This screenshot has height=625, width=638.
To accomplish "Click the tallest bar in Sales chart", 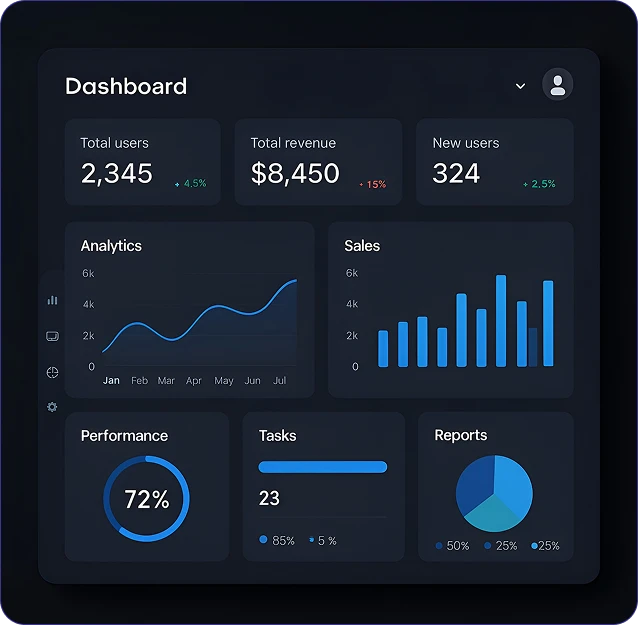I will (x=501, y=321).
